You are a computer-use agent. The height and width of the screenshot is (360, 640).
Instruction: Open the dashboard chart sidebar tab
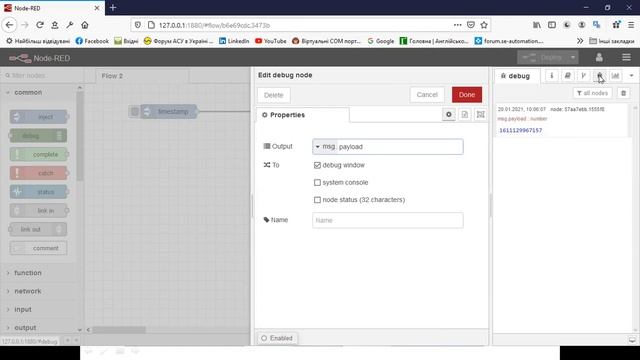pyautogui.click(x=615, y=76)
